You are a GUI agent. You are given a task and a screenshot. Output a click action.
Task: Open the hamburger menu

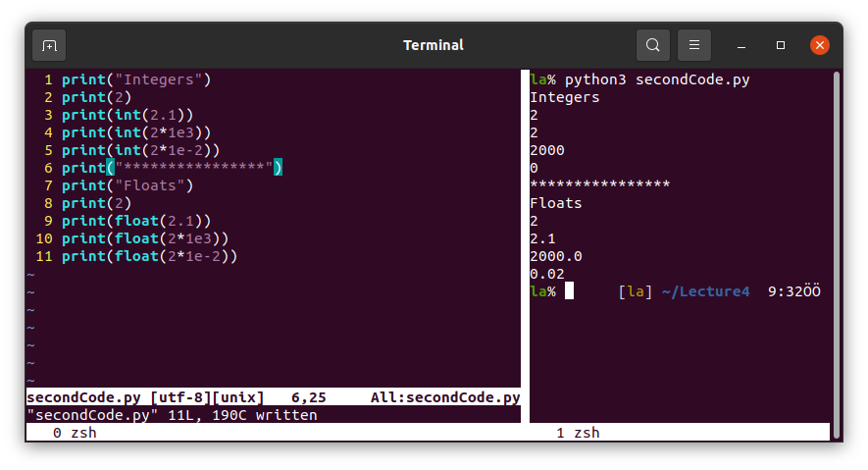click(693, 45)
